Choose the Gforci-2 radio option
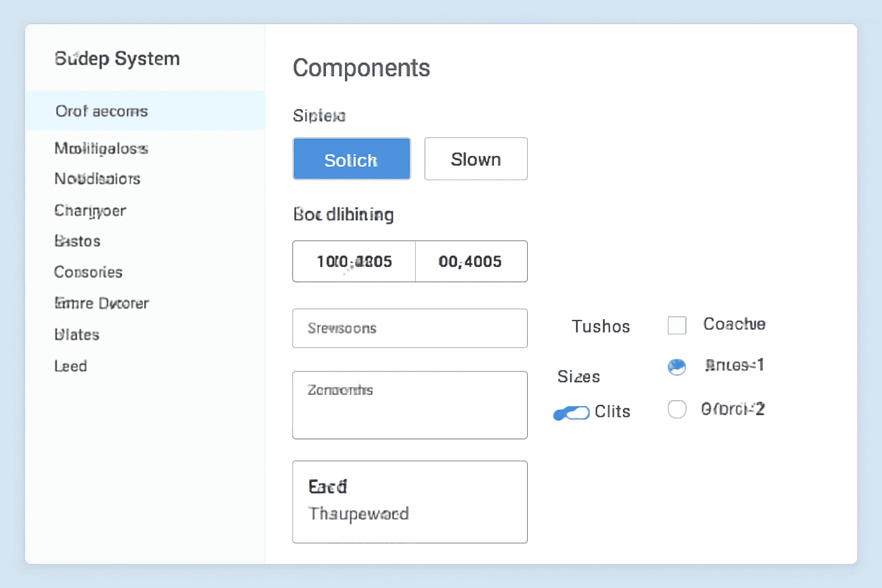Viewport: 882px width, 588px height. coord(677,409)
